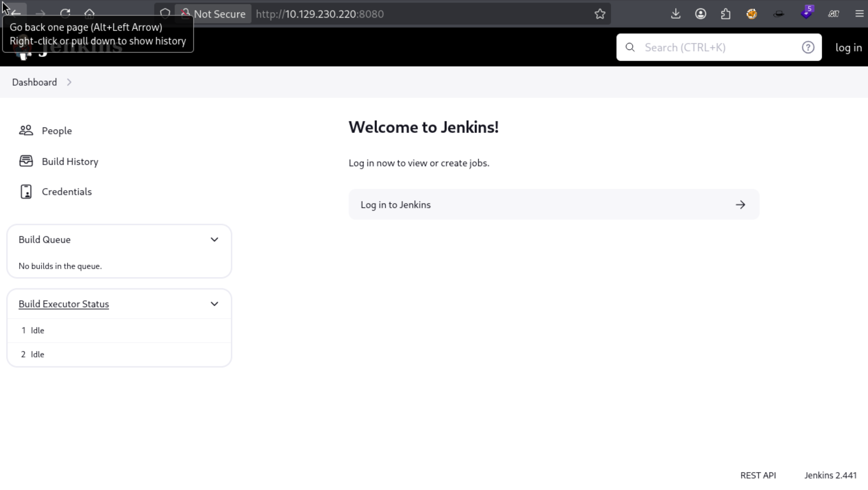
Task: Reload the page with the refresh icon
Action: pos(65,14)
